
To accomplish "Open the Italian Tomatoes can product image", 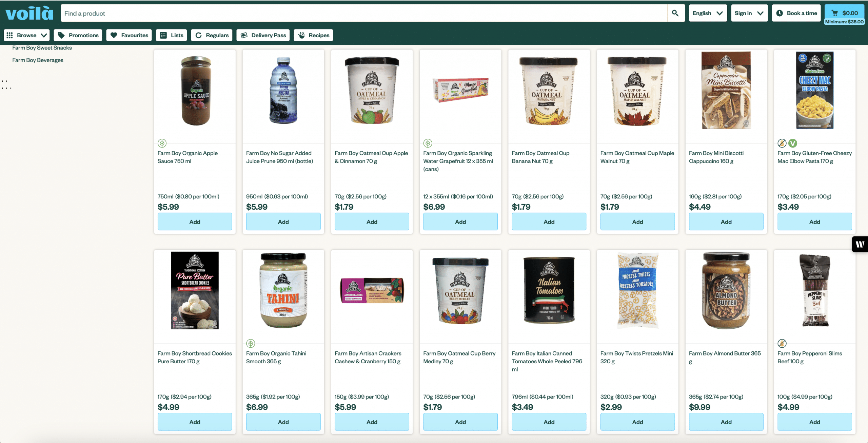I will [x=549, y=290].
